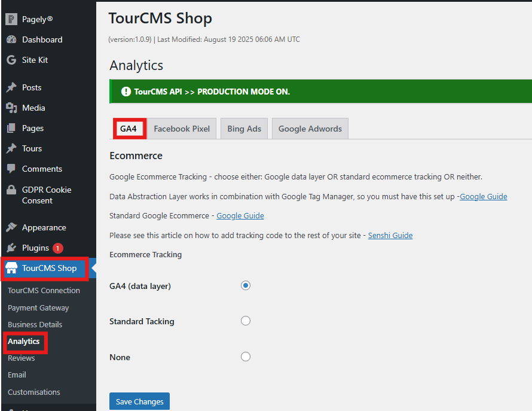Switch to the Facebook Pixel tab
Screen dimensions: 532x411
(x=182, y=129)
